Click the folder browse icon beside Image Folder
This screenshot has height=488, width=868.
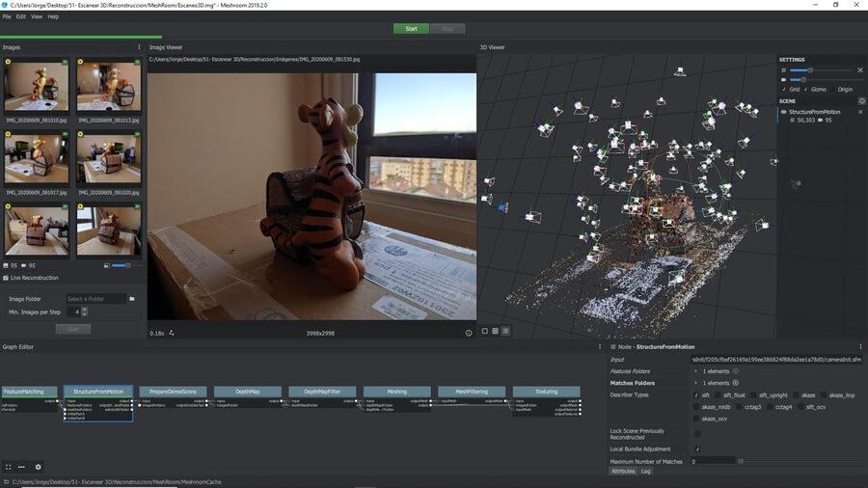tap(132, 299)
